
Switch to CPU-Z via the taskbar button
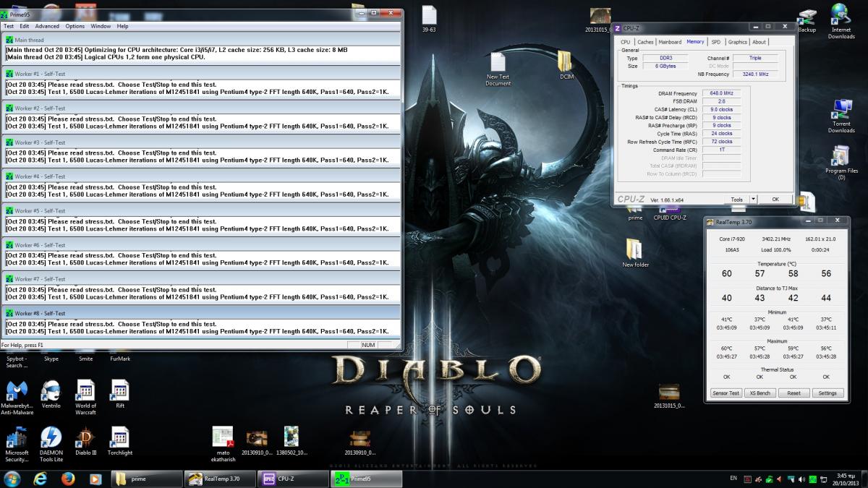click(x=293, y=479)
